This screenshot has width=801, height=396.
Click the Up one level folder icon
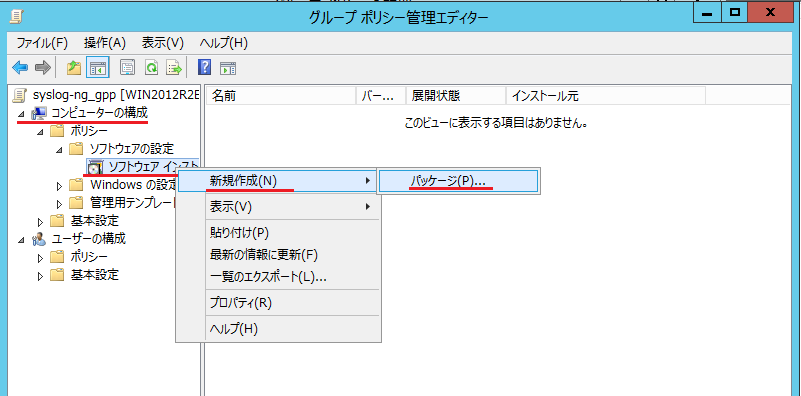pos(75,67)
